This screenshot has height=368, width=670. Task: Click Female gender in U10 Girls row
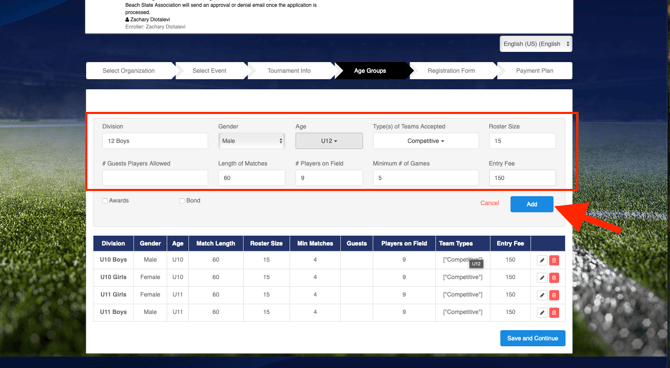tap(150, 277)
